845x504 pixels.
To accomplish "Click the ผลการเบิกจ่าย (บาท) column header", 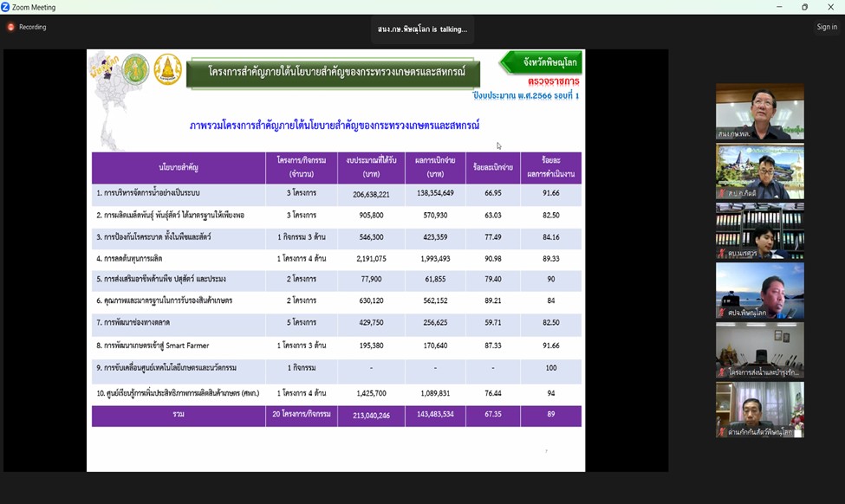I will 435,168.
